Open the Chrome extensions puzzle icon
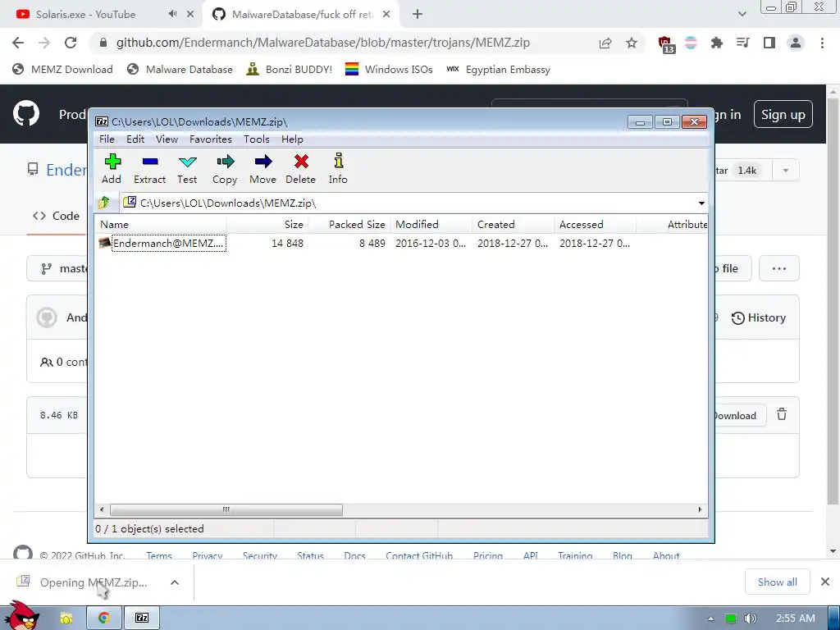Screen dimensions: 840x630 pos(716,43)
